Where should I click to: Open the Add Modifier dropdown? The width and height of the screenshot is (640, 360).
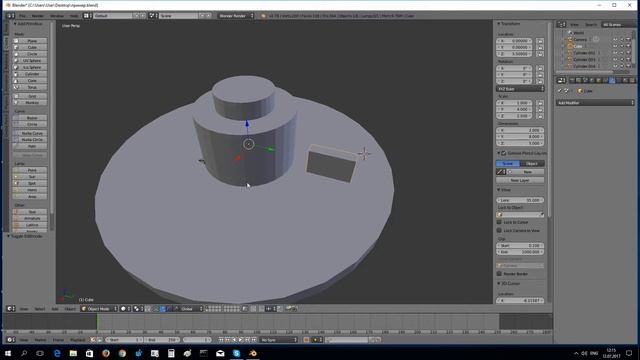[596, 103]
